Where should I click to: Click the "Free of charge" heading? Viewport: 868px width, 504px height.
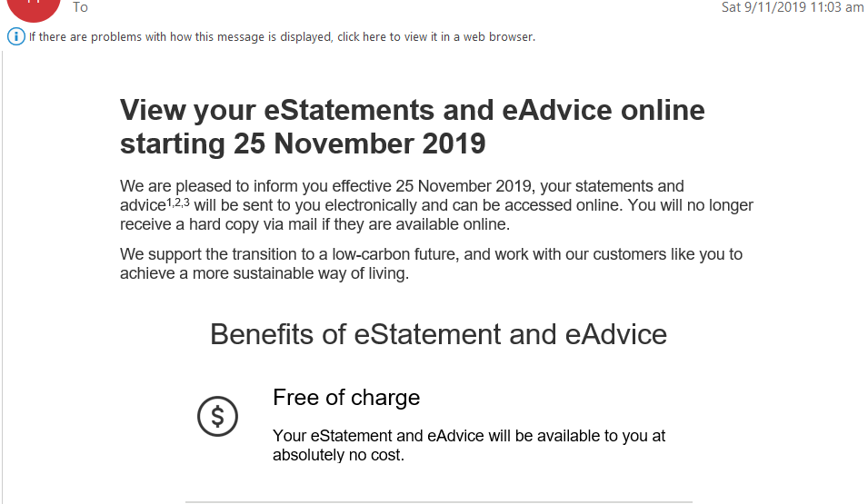click(x=346, y=398)
